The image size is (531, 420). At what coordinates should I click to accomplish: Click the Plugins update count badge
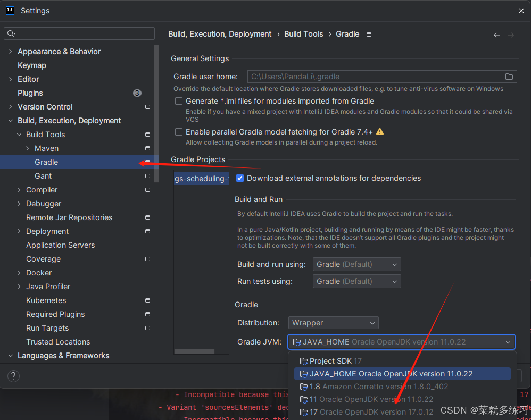click(137, 93)
